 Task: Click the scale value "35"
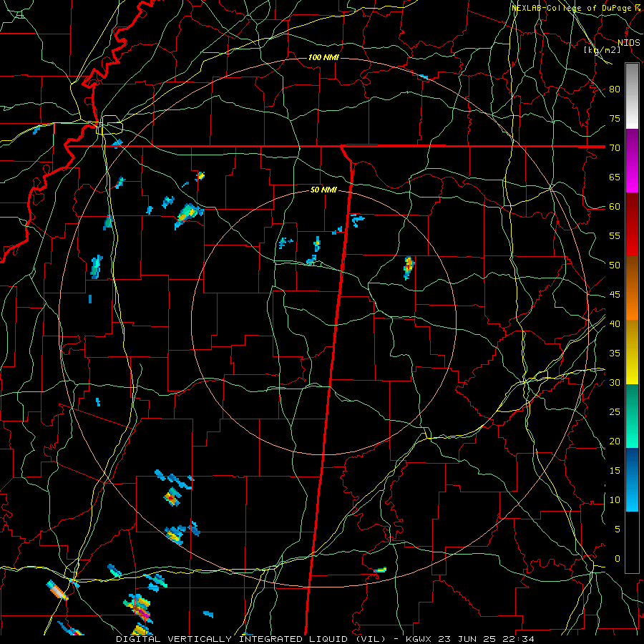point(615,353)
